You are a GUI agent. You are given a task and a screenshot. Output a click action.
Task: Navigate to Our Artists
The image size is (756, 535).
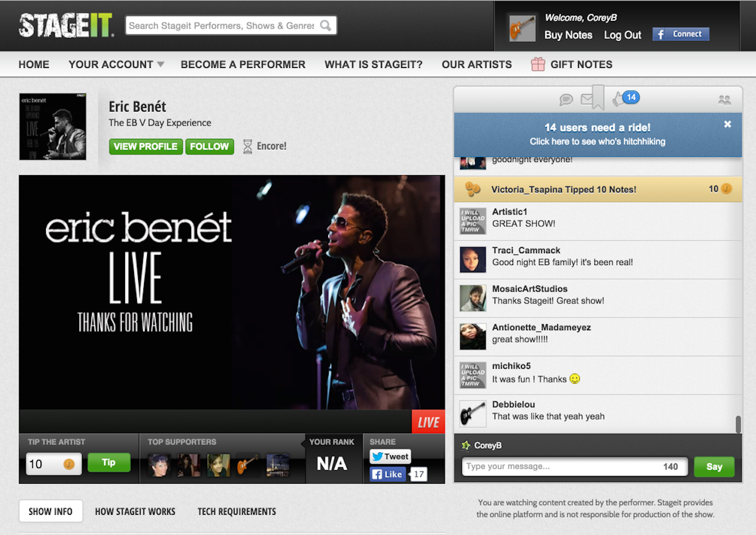(477, 64)
